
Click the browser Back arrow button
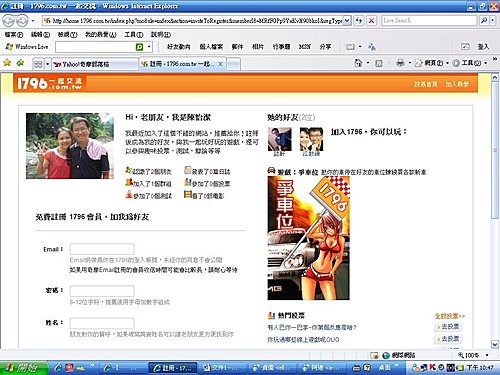9,21
